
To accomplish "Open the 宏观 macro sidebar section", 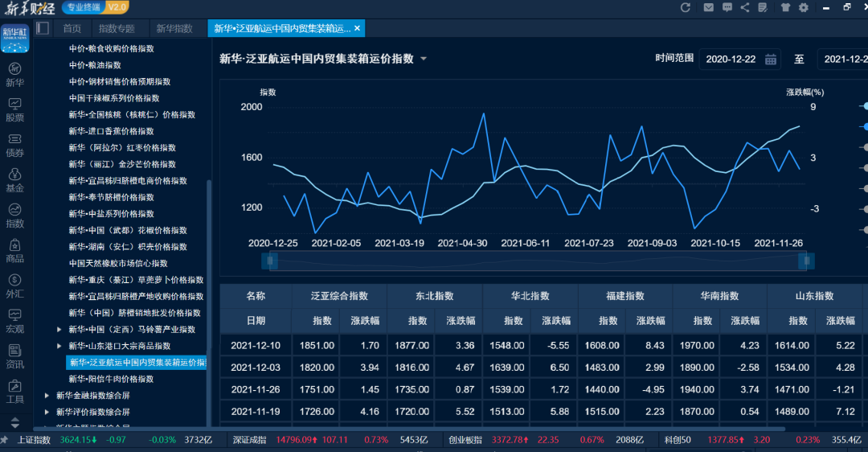I will pos(15,322).
